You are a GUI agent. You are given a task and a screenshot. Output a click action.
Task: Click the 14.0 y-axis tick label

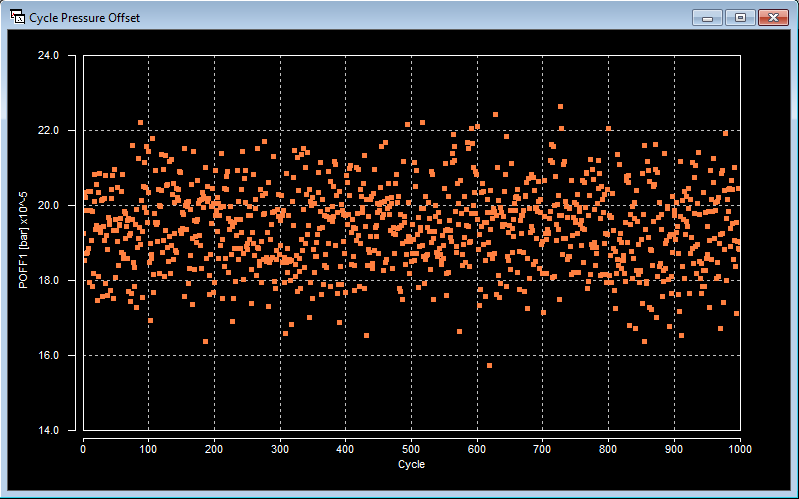coord(49,431)
